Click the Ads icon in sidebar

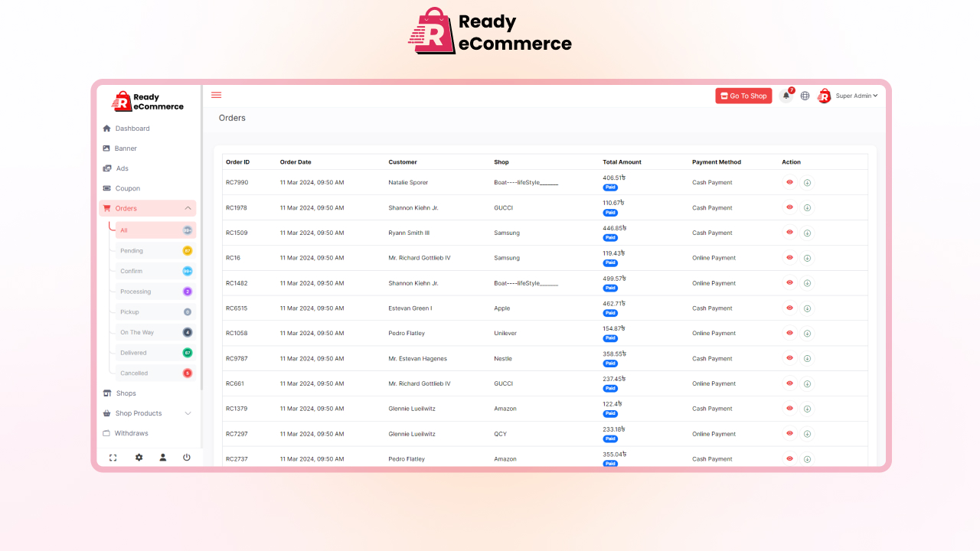point(107,168)
